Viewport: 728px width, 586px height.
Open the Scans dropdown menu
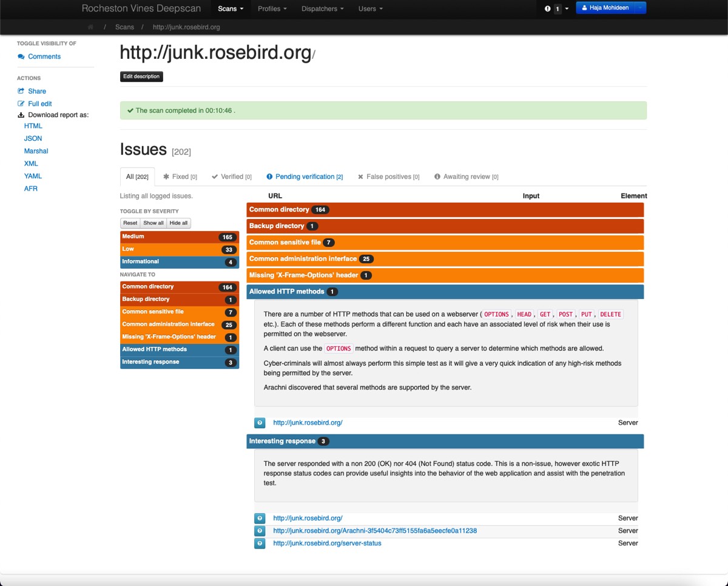tap(231, 9)
